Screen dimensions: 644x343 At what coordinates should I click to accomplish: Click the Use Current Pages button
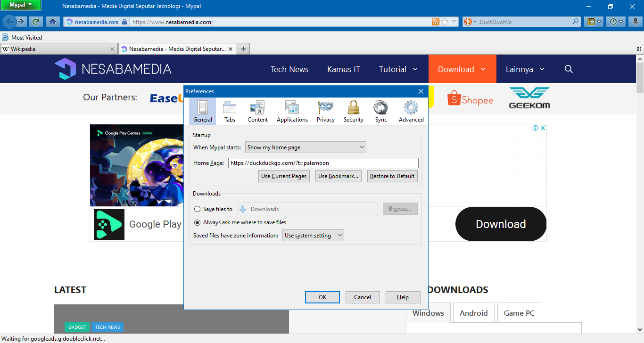pos(284,176)
